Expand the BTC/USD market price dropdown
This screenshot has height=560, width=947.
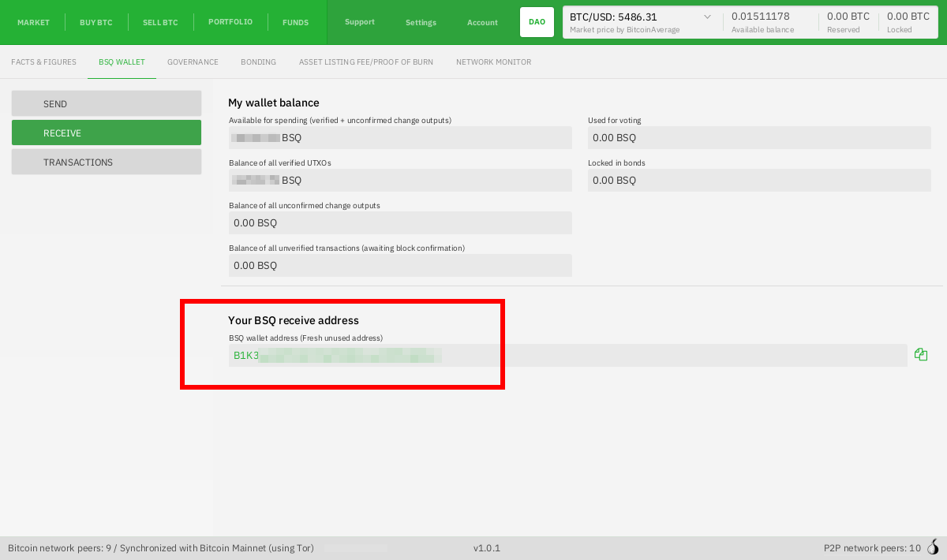tap(706, 17)
